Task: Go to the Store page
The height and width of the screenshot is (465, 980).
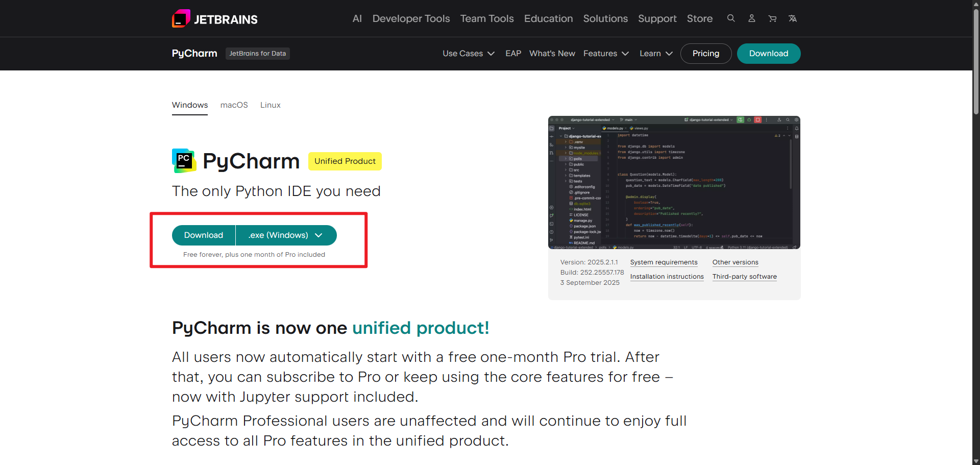Action: (x=700, y=18)
